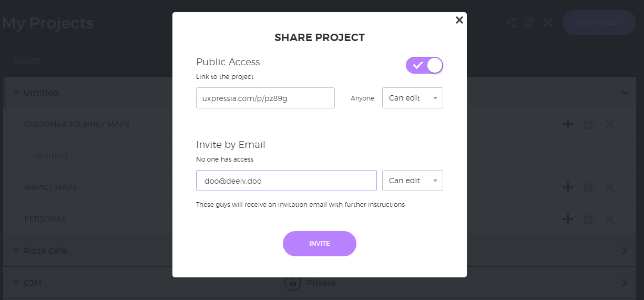Screen dimensions: 644x300
Task: Delete the Customer Journey Maps row
Action: pos(610,125)
